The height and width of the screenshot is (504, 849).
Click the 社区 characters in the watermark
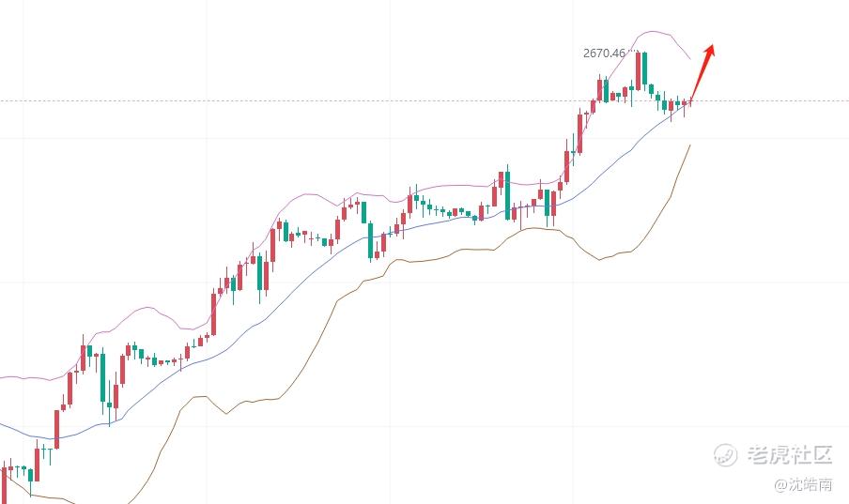coord(811,454)
